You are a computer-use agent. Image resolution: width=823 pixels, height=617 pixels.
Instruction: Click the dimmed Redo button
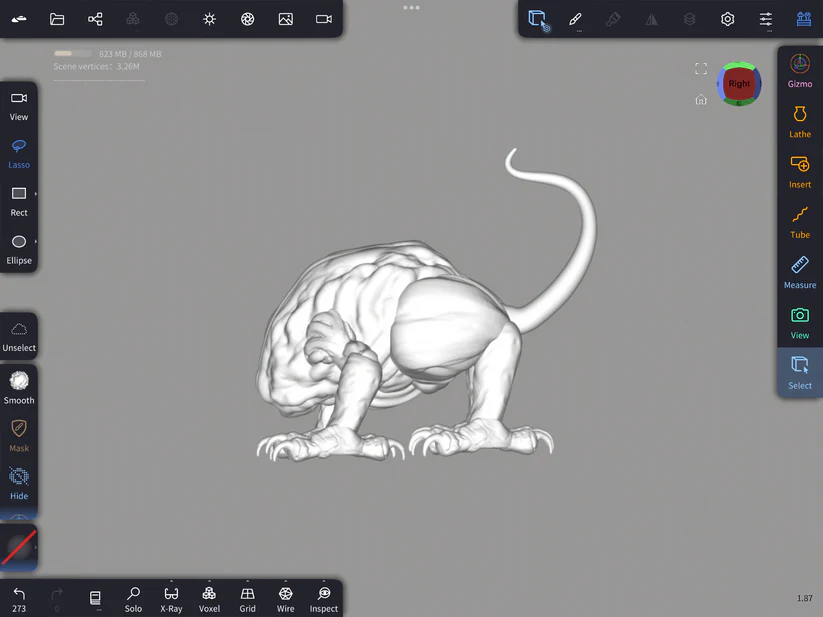point(57,600)
